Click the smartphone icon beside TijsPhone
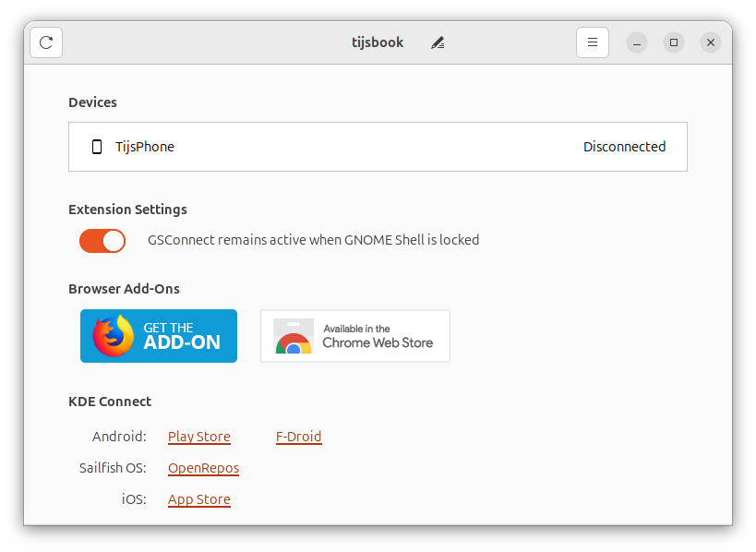 (97, 147)
